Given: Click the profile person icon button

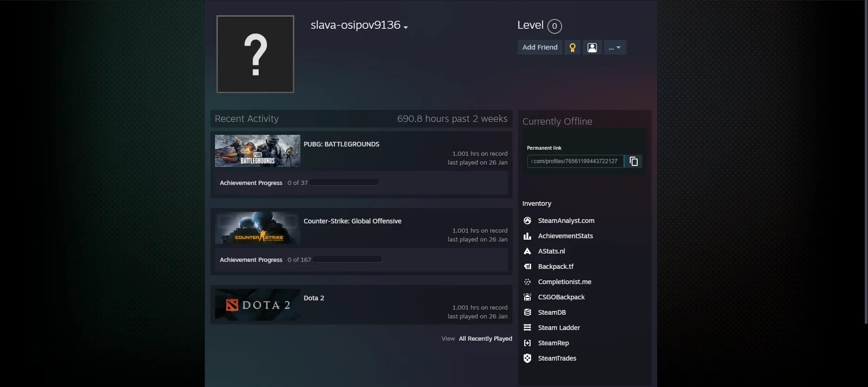Looking at the screenshot, I should tap(592, 47).
